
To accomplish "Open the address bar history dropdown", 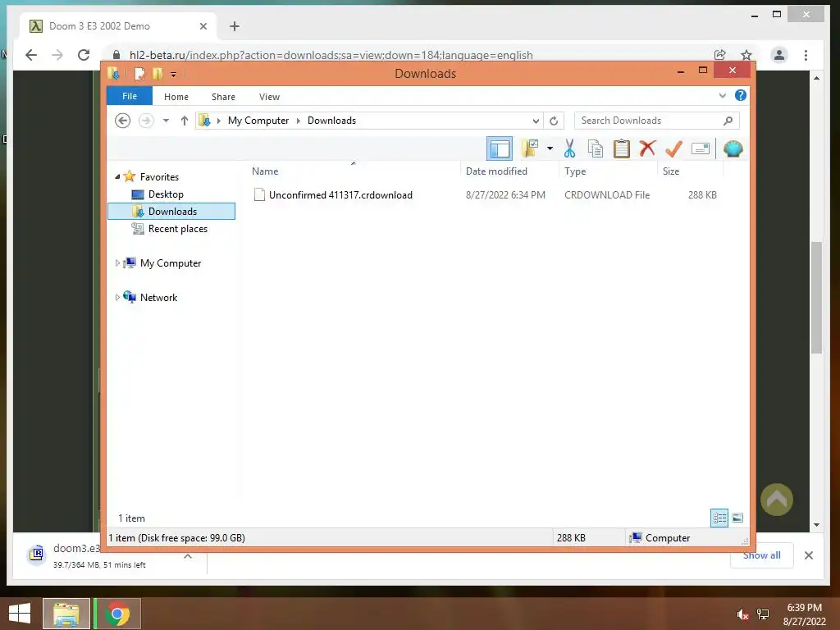I will (535, 121).
